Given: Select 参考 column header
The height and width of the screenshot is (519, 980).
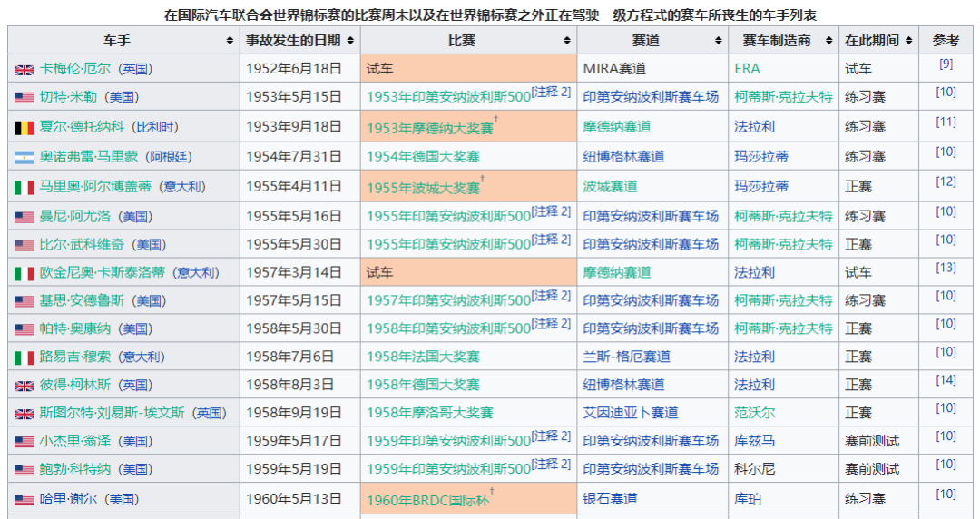Looking at the screenshot, I should tap(945, 41).
